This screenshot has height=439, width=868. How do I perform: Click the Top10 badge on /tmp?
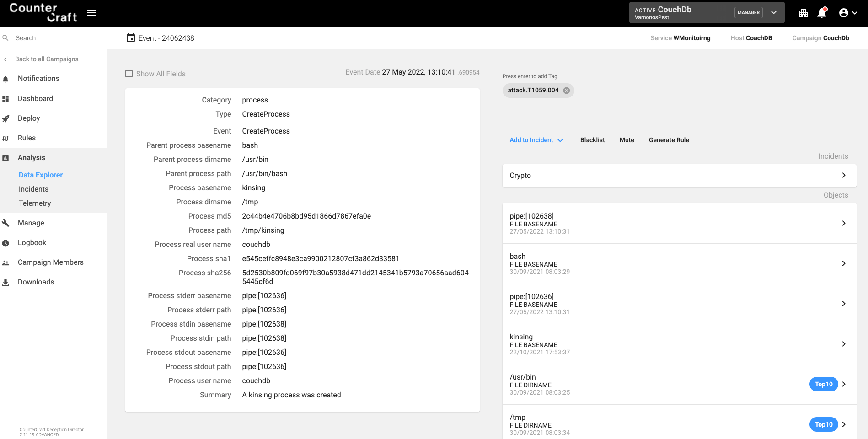(x=824, y=424)
